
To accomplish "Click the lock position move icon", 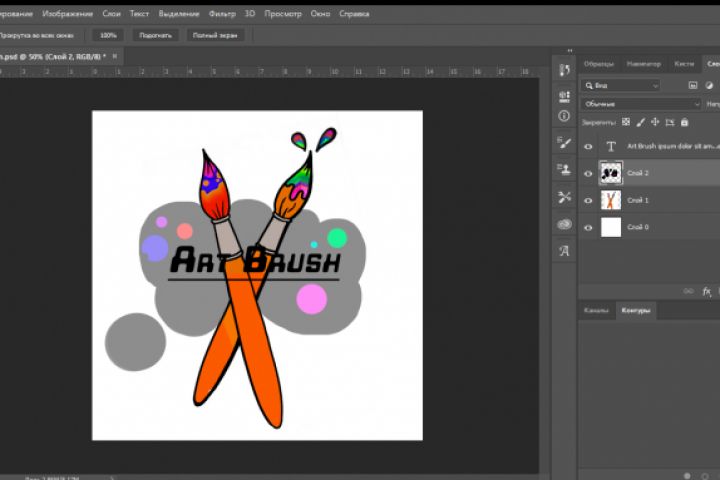I will point(655,122).
